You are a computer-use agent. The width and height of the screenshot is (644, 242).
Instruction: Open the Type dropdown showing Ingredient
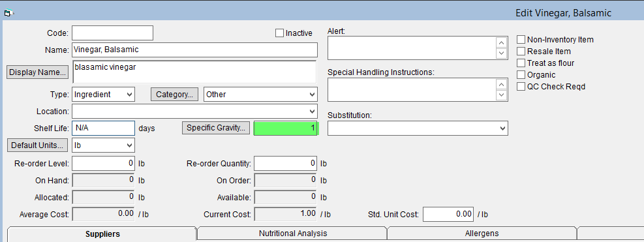pyautogui.click(x=103, y=95)
